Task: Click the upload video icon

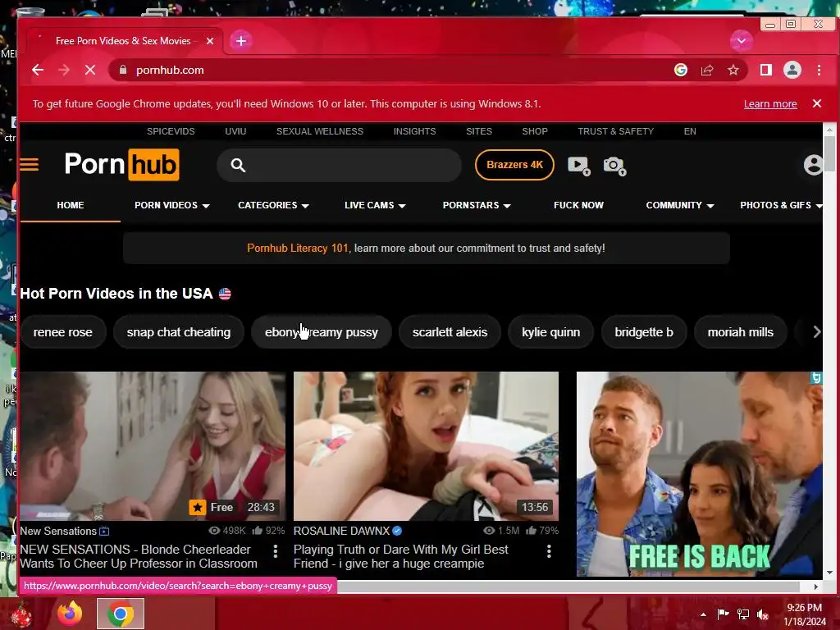Action: pos(578,166)
